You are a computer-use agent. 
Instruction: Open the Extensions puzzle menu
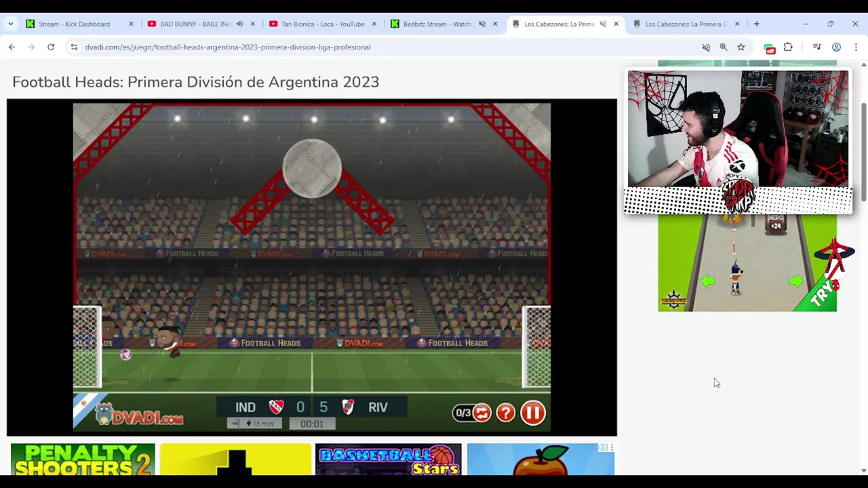point(788,47)
